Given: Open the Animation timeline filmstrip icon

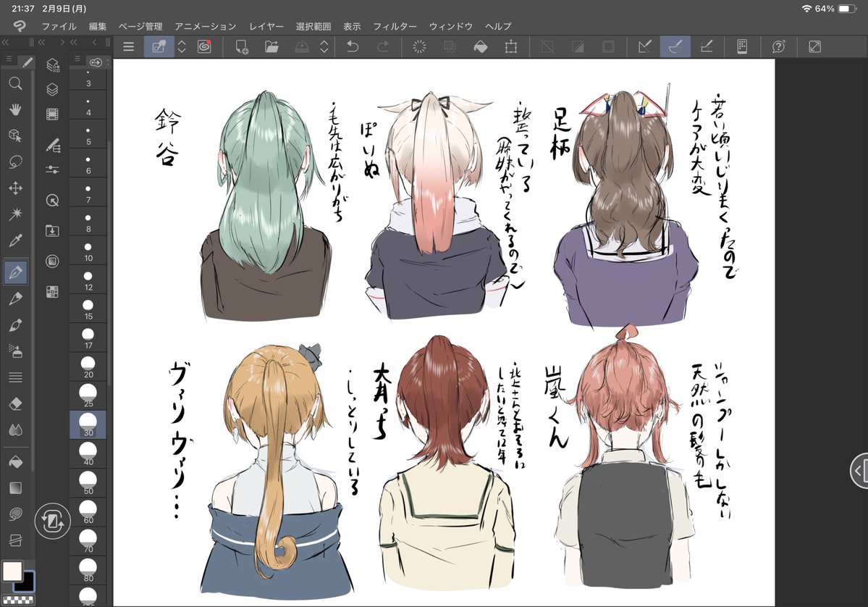Looking at the screenshot, I should point(53,114).
